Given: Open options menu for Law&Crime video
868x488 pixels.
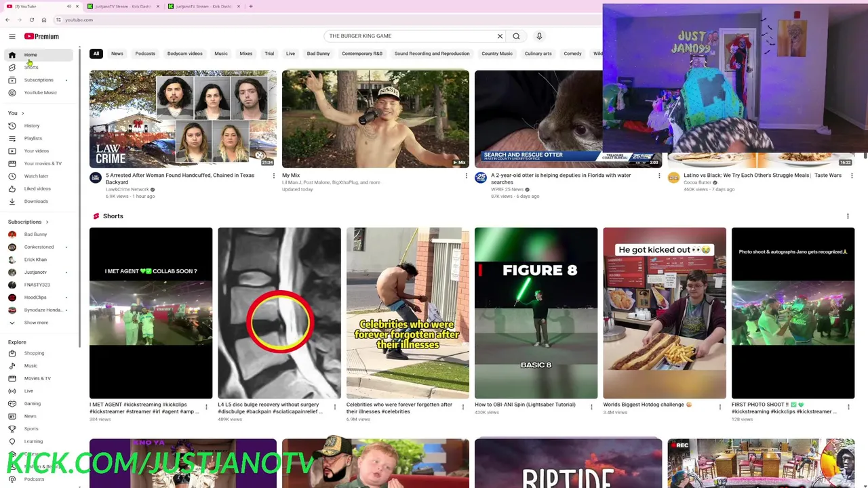Looking at the screenshot, I should [274, 176].
